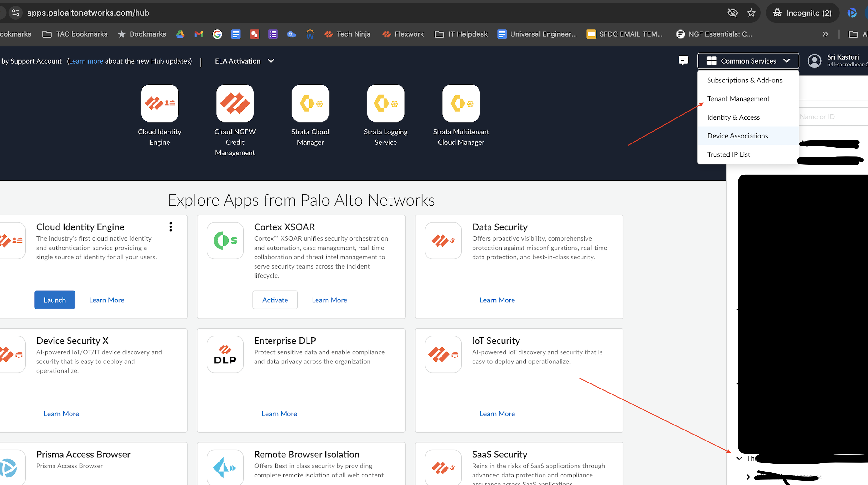
Task: Open Strata Multitenant Cloud Manager icon
Action: pyautogui.click(x=461, y=103)
